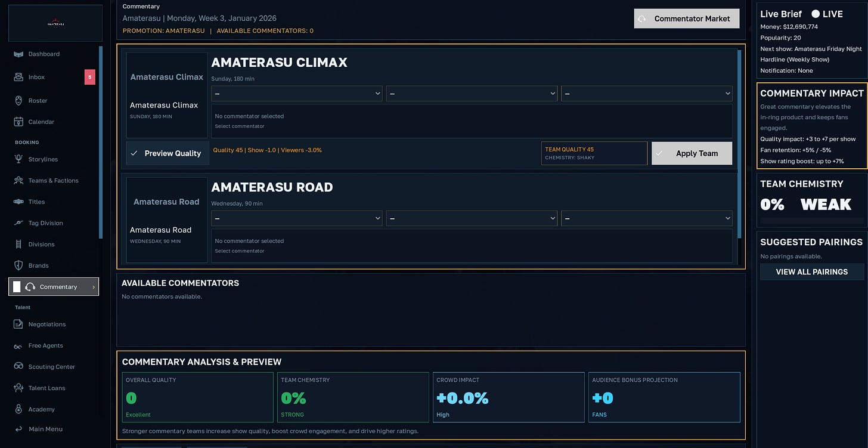This screenshot has width=868, height=448.
Task: Open the Roster icon in the sidebar
Action: coord(18,101)
